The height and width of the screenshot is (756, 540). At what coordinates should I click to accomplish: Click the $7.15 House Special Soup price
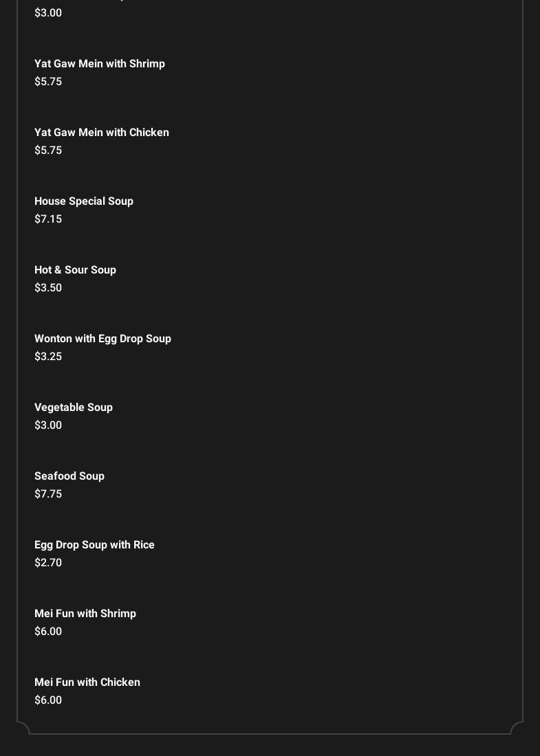tap(48, 219)
